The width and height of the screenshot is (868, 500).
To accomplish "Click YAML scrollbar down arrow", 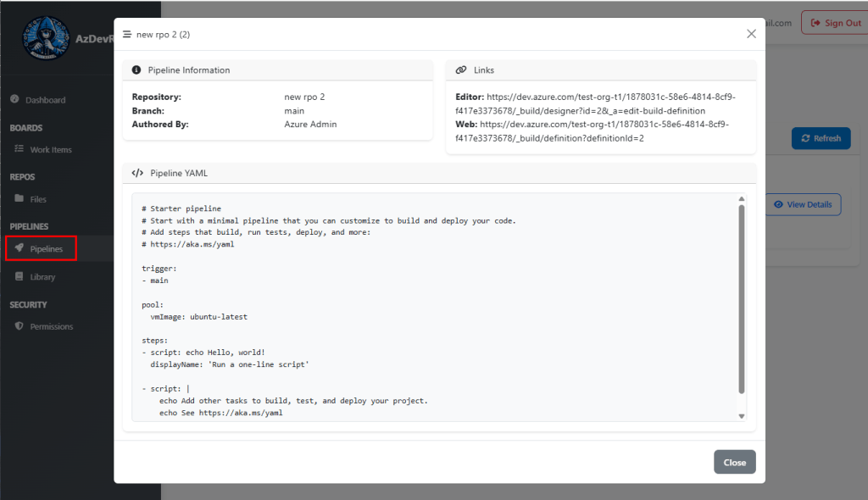I will [x=741, y=416].
